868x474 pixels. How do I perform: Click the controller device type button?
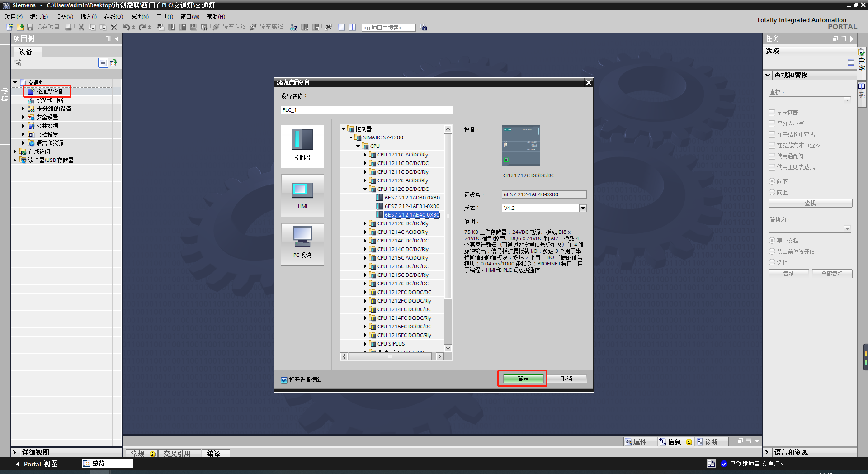pos(302,146)
